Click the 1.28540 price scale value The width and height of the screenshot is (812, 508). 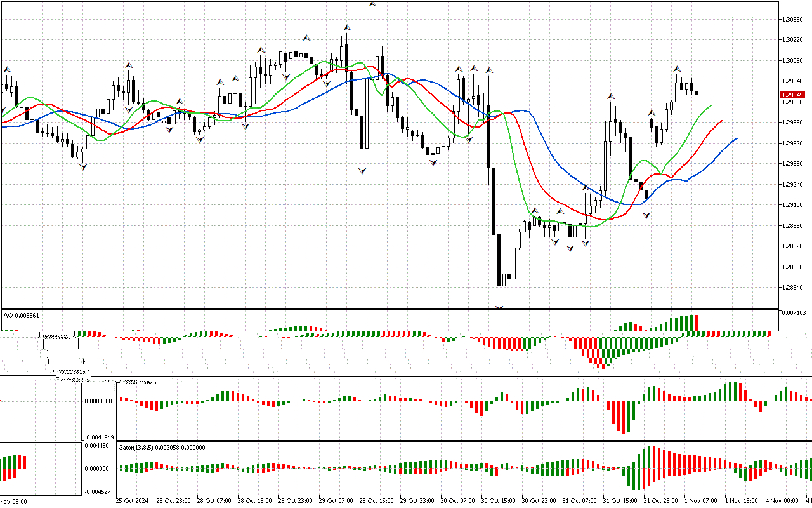(x=794, y=288)
